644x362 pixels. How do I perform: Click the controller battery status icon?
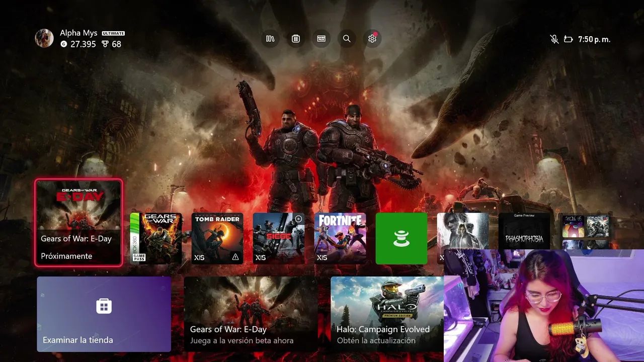(569, 39)
